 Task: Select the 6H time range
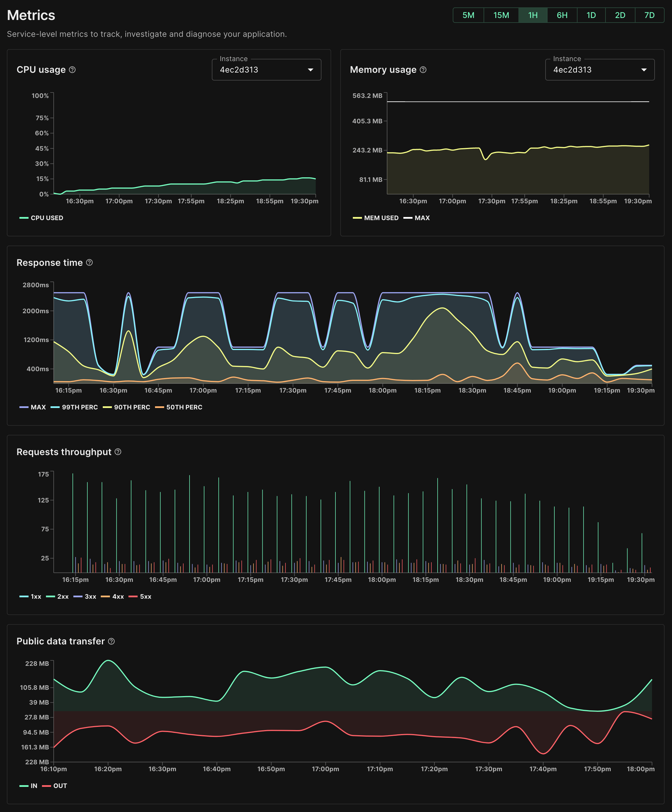tap(562, 15)
